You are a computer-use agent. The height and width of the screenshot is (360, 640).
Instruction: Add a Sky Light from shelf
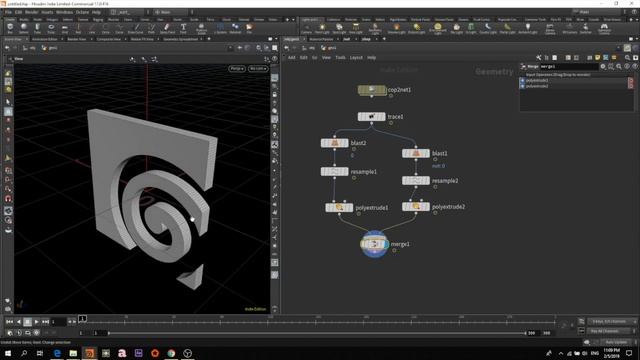tap(456, 29)
